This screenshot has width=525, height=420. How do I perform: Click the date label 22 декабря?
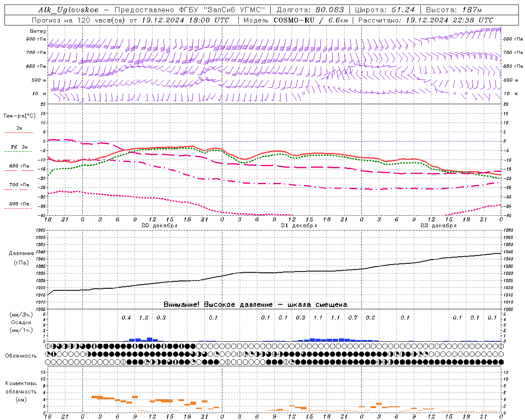(x=438, y=226)
